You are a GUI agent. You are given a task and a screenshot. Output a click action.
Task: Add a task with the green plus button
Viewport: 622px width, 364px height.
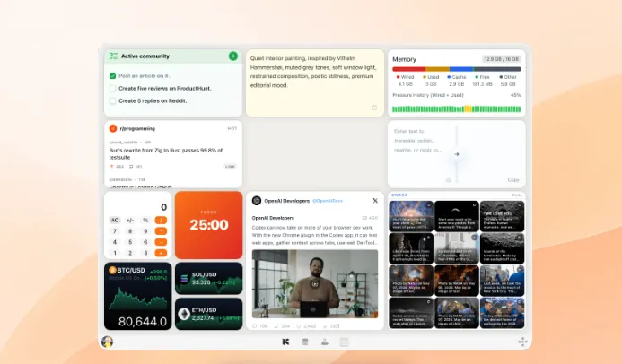coord(233,56)
